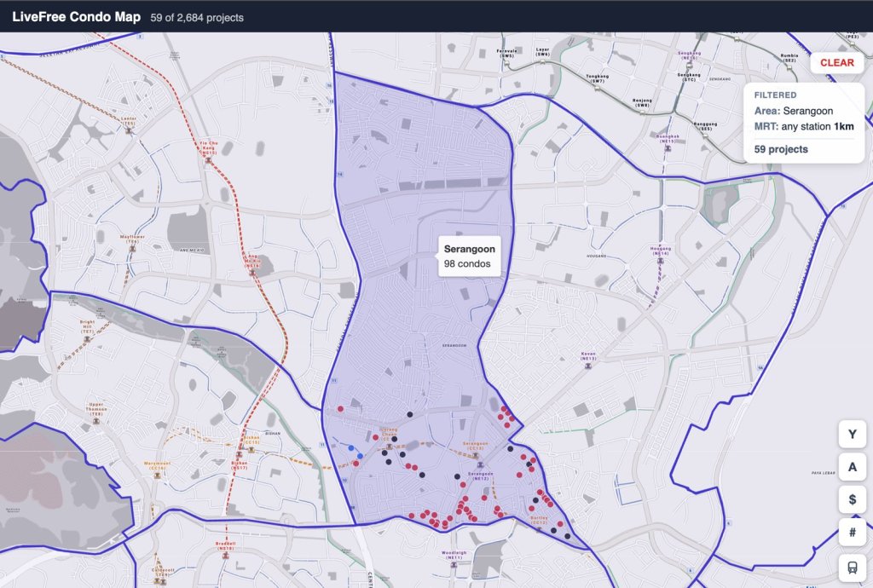Image resolution: width=873 pixels, height=588 pixels.
Task: Toggle the A map mode button
Action: (853, 467)
